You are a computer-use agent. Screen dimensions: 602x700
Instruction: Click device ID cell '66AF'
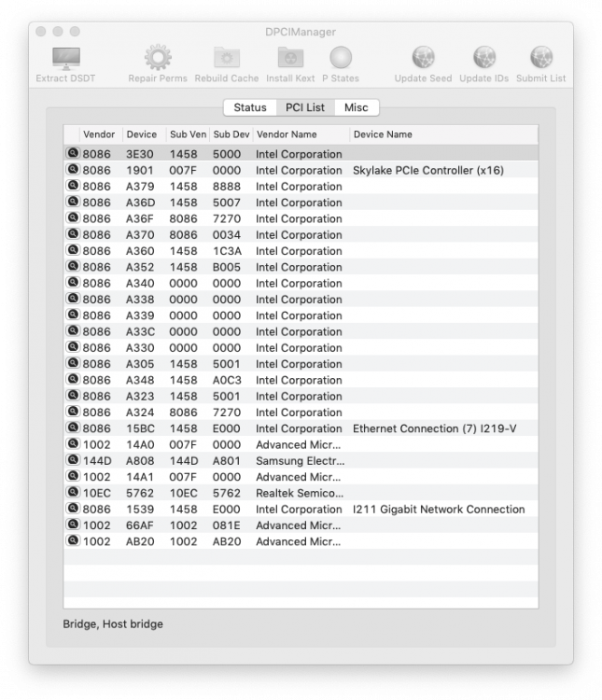140,525
